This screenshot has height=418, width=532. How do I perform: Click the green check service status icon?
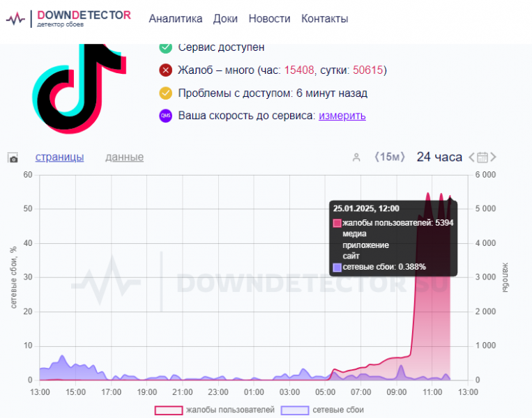[x=165, y=47]
